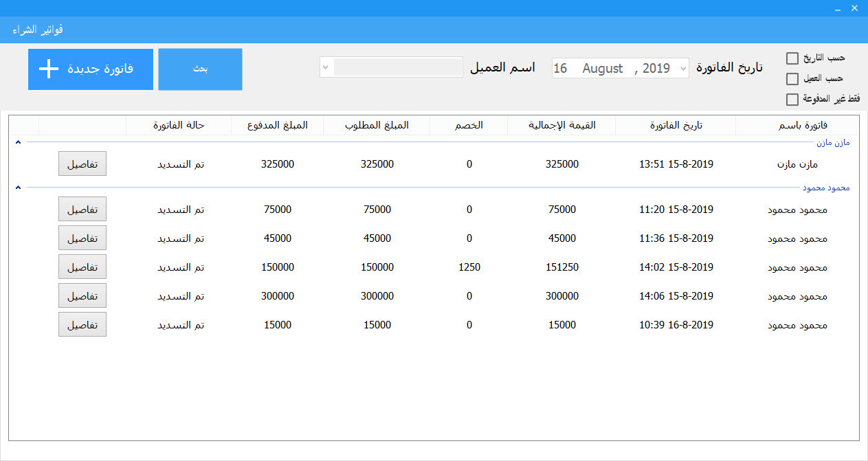
Task: Minimize the فواتير الشراء window
Action: [836, 8]
